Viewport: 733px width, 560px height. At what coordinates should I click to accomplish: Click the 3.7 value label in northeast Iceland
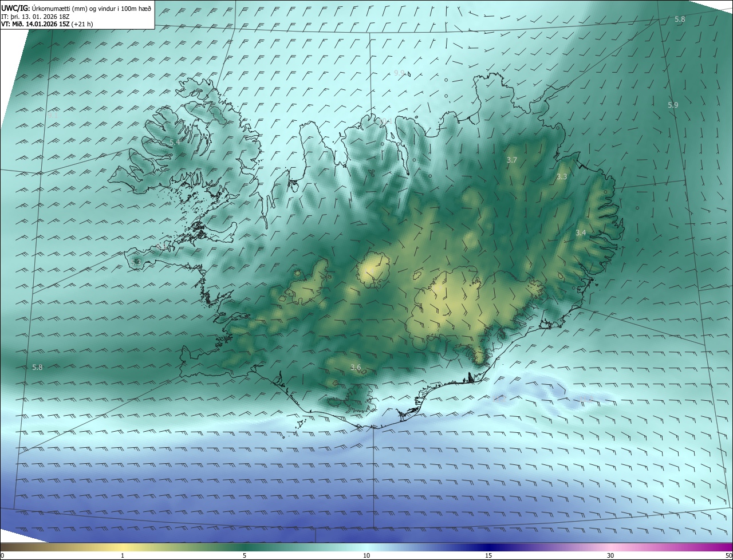click(512, 160)
